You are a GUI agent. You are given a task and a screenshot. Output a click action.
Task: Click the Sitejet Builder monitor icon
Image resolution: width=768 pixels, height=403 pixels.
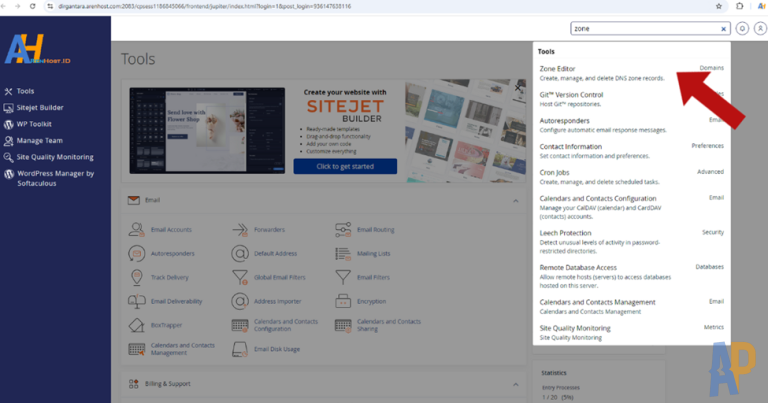[x=8, y=108]
